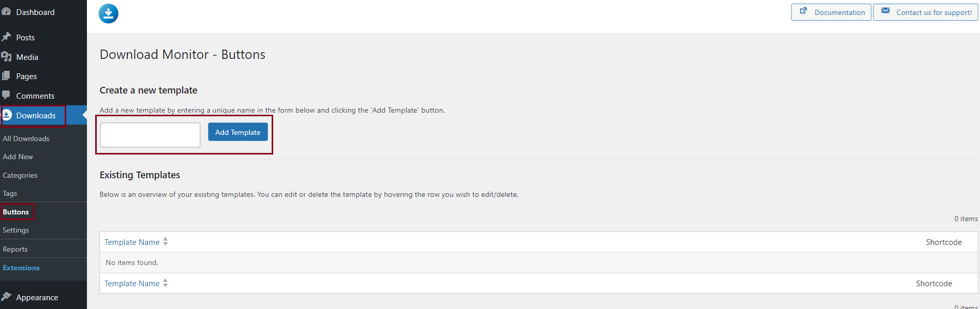The width and height of the screenshot is (980, 309).
Task: Click the Media icon in sidebar
Action: (x=6, y=57)
